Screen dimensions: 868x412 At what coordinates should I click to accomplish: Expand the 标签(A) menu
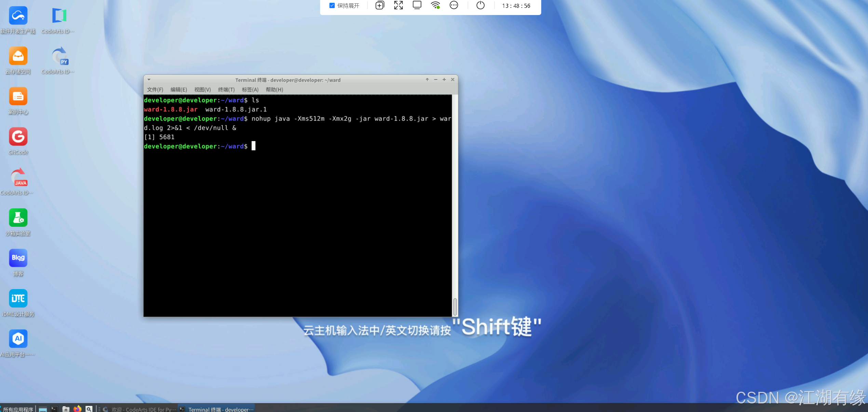click(x=250, y=90)
